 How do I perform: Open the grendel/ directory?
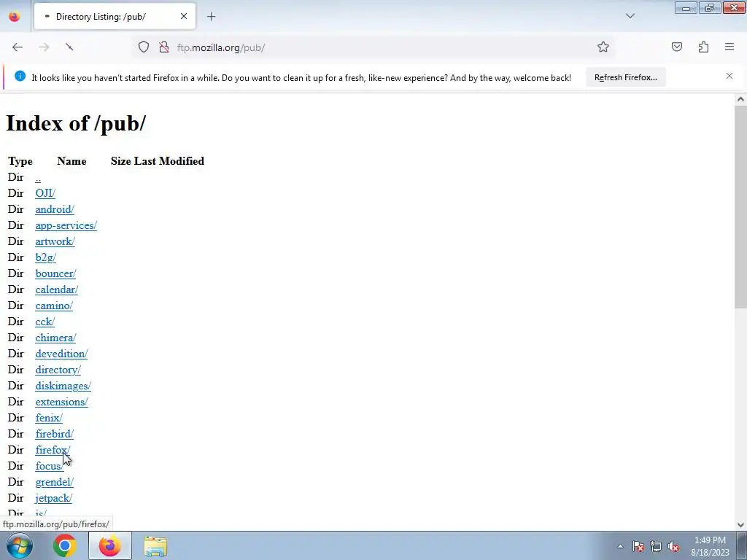[x=54, y=483]
